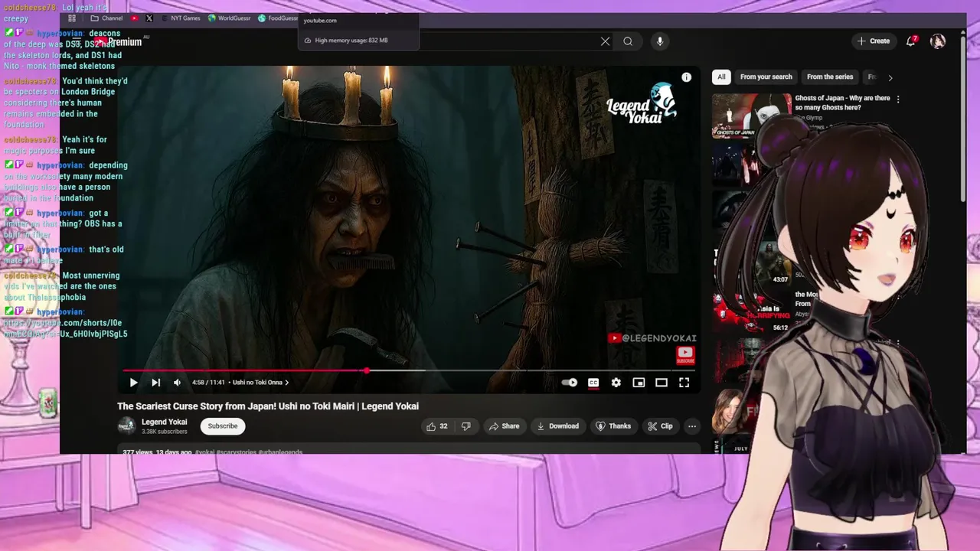The height and width of the screenshot is (551, 980).
Task: Start voice search microphone
Action: [660, 41]
